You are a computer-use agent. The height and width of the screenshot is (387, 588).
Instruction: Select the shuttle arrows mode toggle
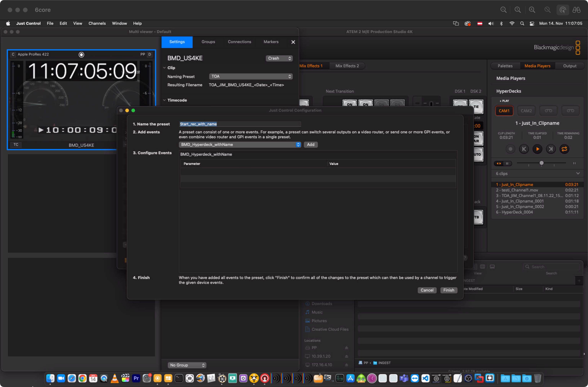point(499,163)
